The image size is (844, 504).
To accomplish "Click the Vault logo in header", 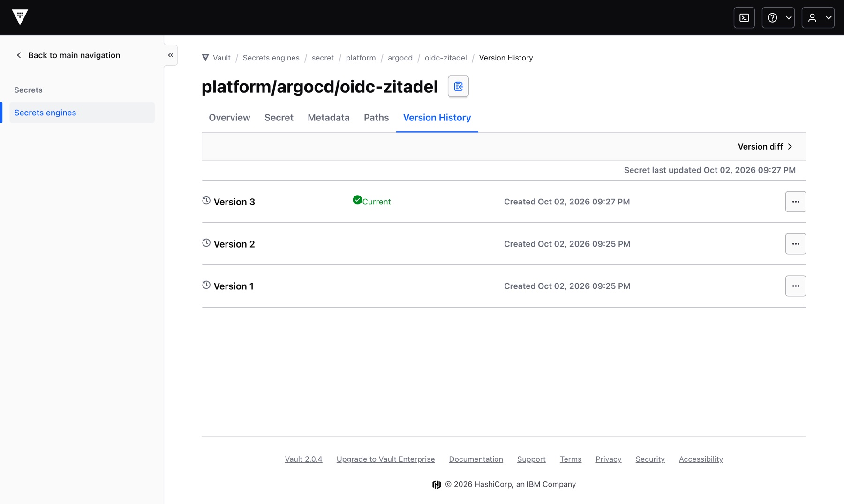I will point(20,17).
